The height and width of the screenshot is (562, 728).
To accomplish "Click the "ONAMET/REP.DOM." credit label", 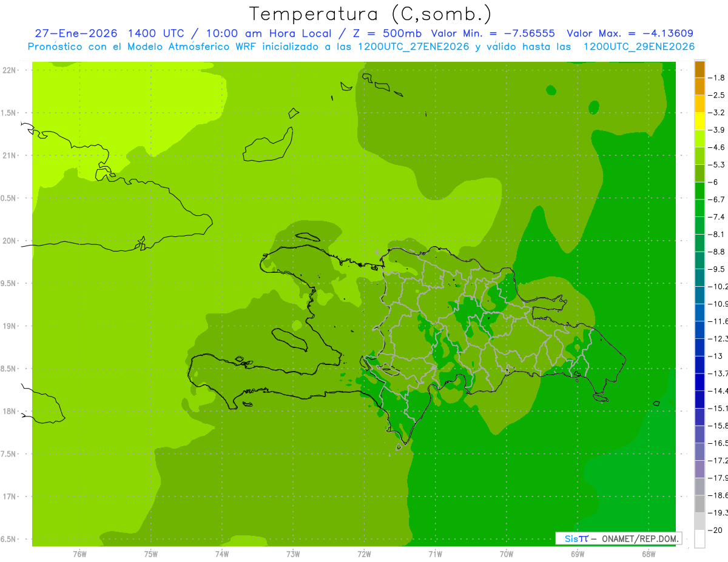I will pyautogui.click(x=639, y=538).
